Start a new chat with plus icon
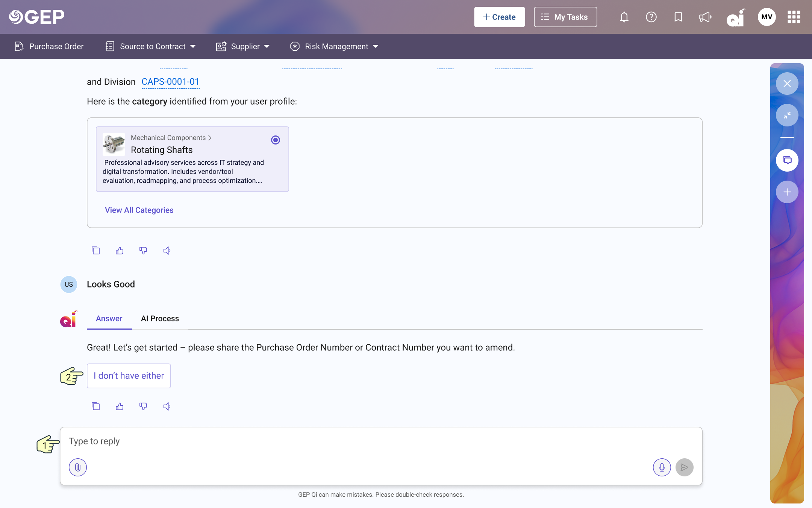The height and width of the screenshot is (508, 812). [787, 192]
